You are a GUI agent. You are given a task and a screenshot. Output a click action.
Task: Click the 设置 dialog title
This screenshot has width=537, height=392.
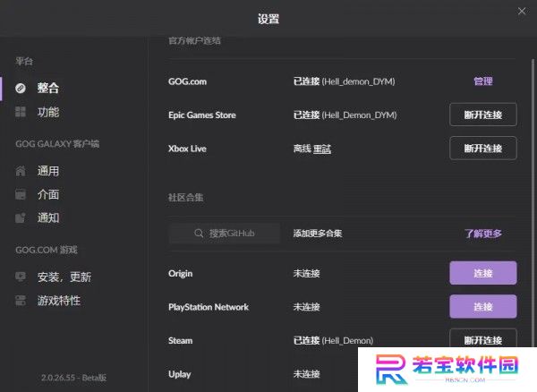[x=268, y=19]
